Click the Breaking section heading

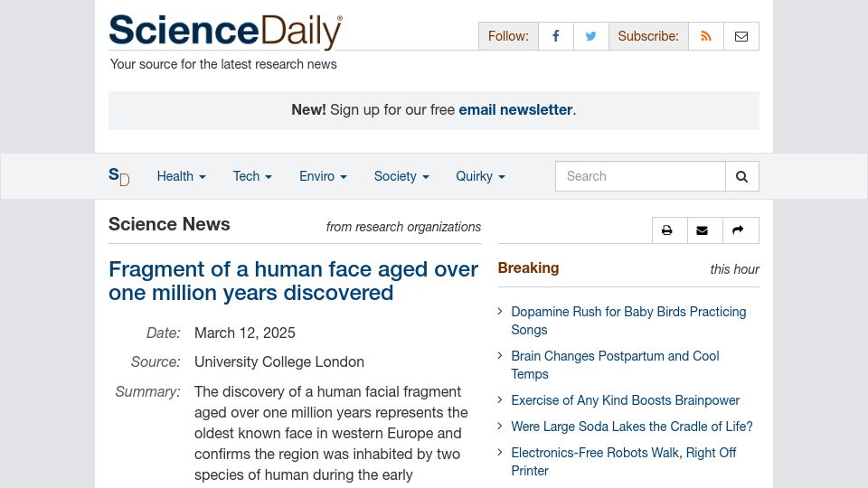click(x=528, y=268)
